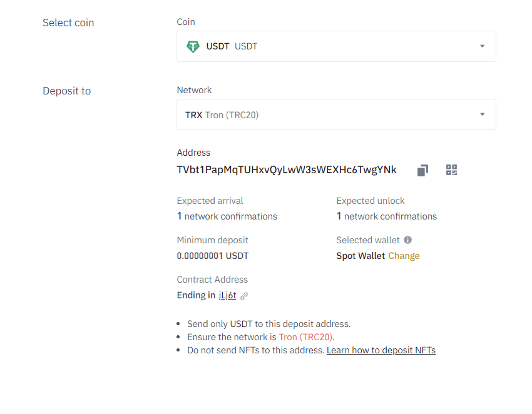This screenshot has width=532, height=414.
Task: Expand the Coin dropdown arrow
Action: 482,46
